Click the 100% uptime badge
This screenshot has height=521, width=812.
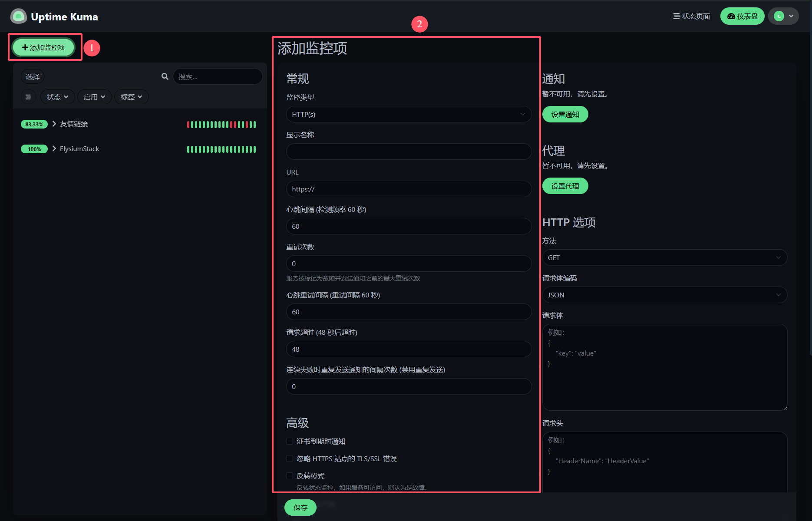coord(34,149)
